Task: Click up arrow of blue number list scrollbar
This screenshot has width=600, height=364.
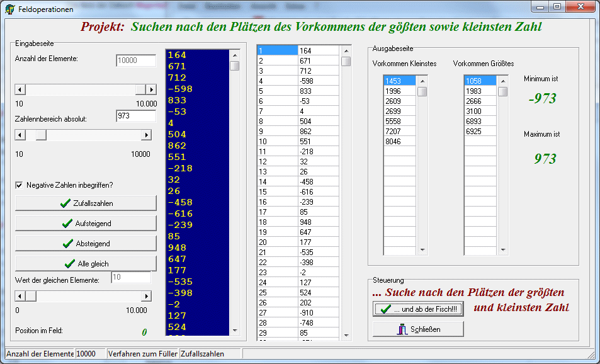Action: pyautogui.click(x=235, y=55)
